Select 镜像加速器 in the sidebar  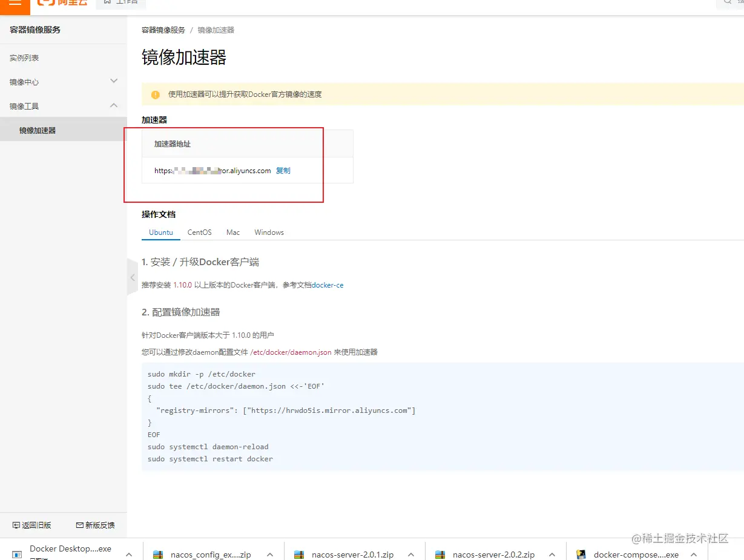point(64,130)
